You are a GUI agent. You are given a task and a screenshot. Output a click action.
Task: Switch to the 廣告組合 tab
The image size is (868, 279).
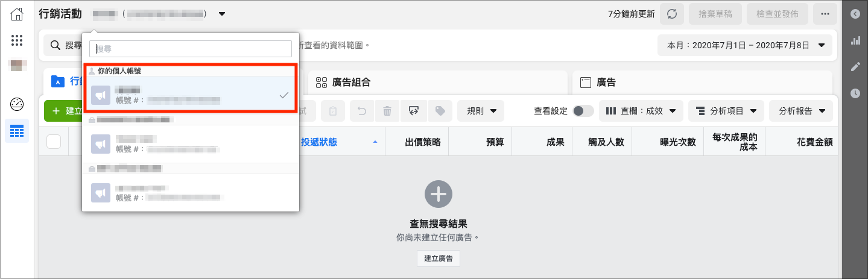click(x=438, y=83)
